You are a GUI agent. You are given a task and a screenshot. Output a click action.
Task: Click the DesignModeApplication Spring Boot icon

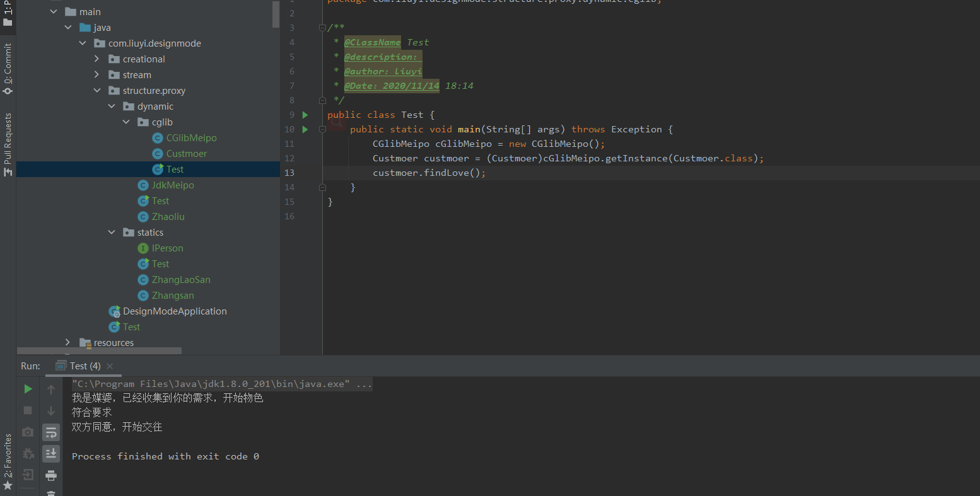click(x=114, y=311)
